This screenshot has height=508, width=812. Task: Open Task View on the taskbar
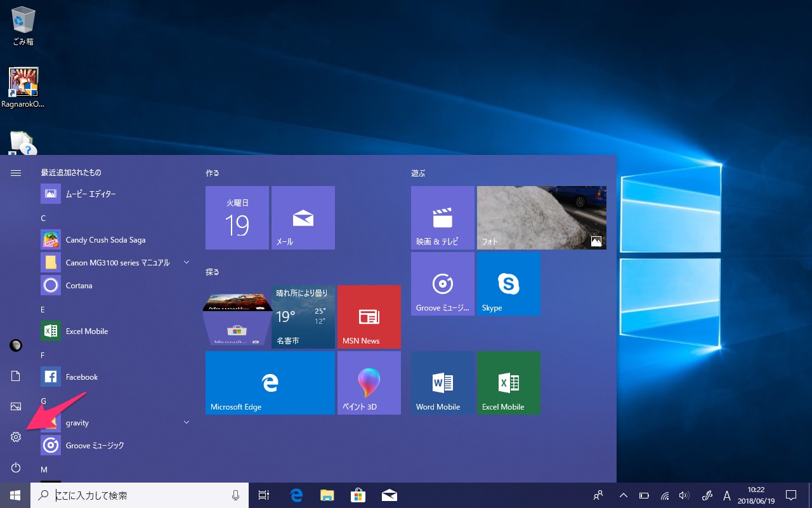pyautogui.click(x=264, y=495)
